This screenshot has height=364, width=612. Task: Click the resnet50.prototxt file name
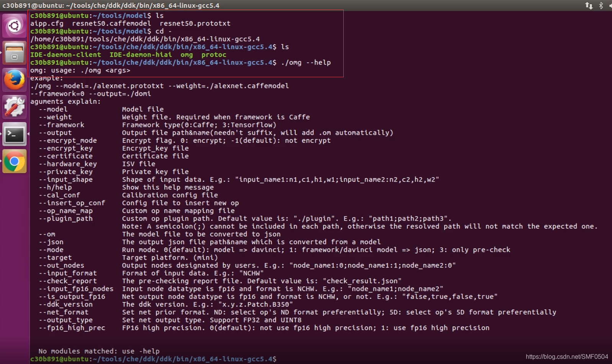[195, 23]
